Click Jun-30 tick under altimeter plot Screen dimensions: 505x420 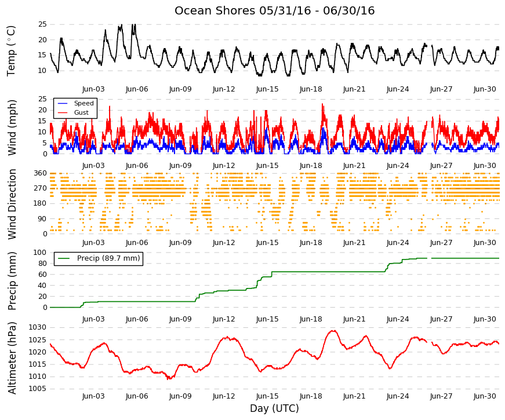pos(485,396)
